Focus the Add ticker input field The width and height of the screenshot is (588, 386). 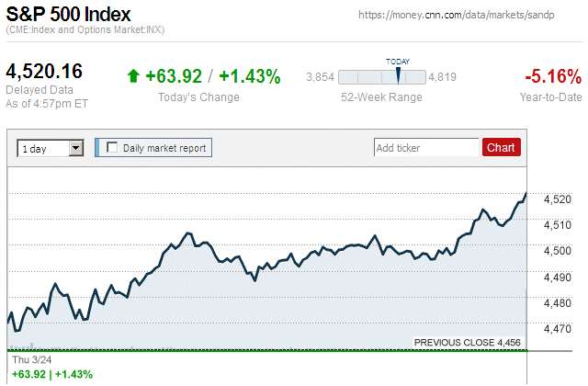426,147
